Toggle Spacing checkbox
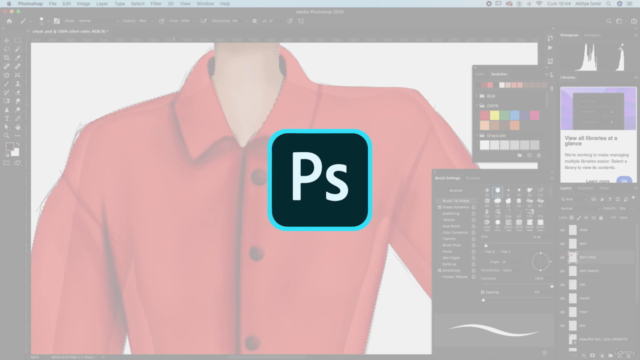Screen dimensions: 640x360 point(482,292)
